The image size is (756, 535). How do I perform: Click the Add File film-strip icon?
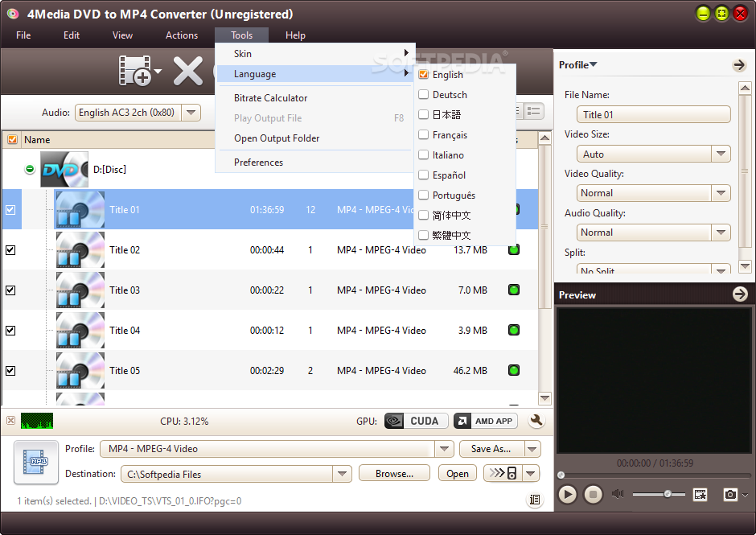(134, 70)
